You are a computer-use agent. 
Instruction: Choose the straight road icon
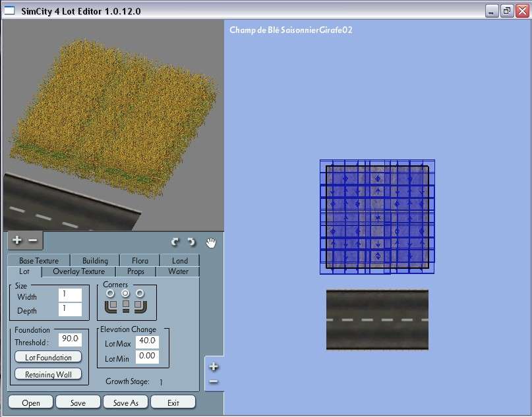pos(126,306)
